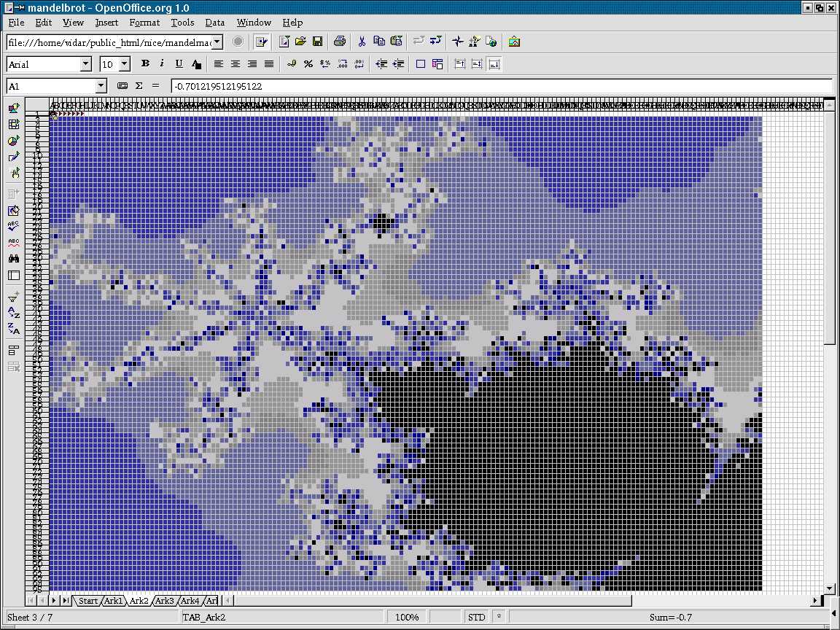The width and height of the screenshot is (840, 630).
Task: Apply currency number format
Action: [x=292, y=63]
